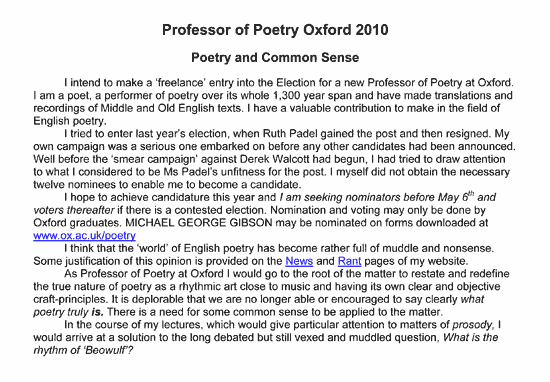This screenshot has height=382, width=550.
Task: Open the Rant page link
Action: (x=349, y=261)
